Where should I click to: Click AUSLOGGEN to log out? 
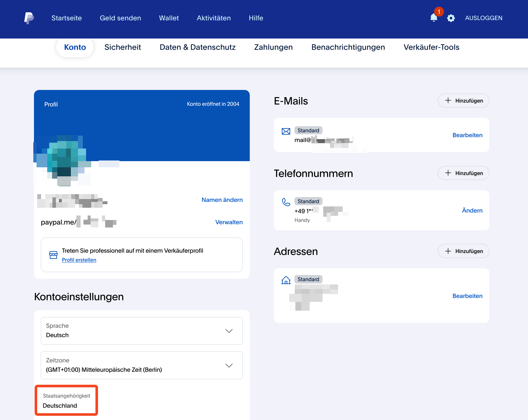(484, 18)
